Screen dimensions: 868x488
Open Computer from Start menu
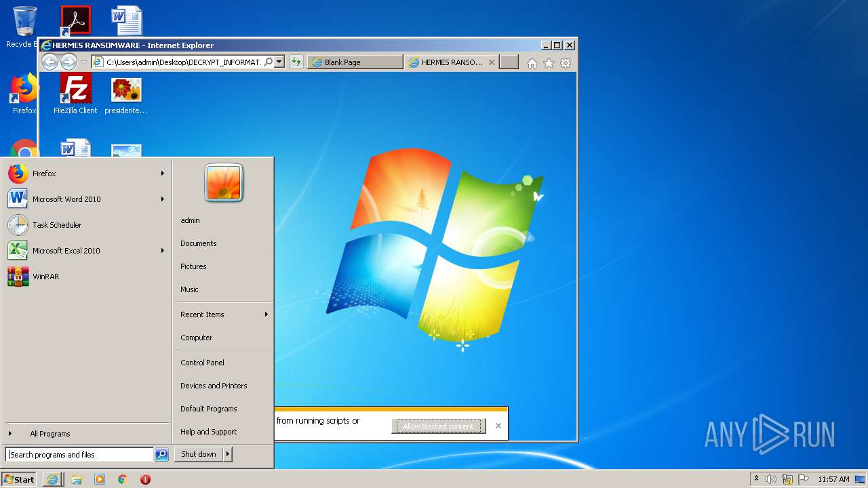pyautogui.click(x=224, y=338)
